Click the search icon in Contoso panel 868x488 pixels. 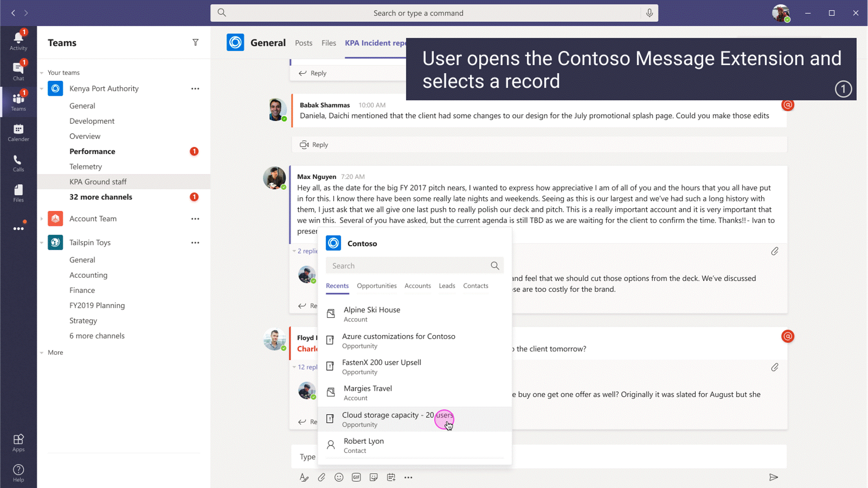pyautogui.click(x=495, y=265)
